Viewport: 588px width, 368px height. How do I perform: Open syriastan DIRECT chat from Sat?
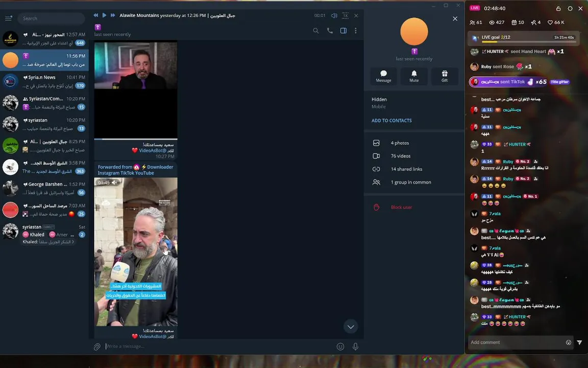tap(44, 234)
